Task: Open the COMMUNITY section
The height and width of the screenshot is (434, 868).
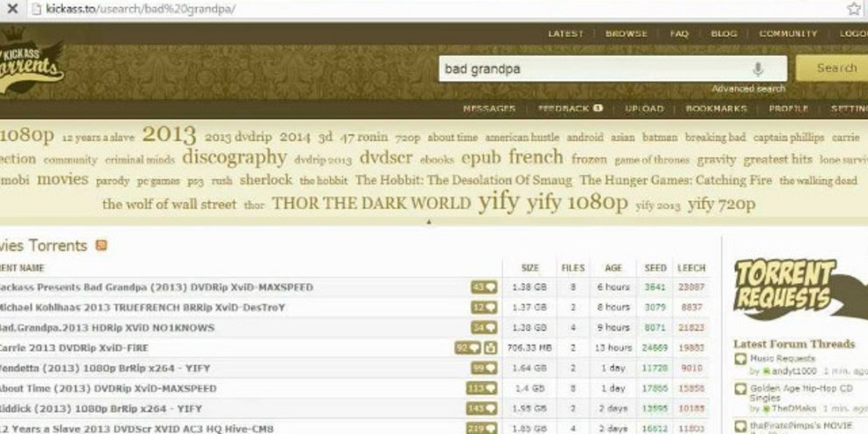Action: 787,34
